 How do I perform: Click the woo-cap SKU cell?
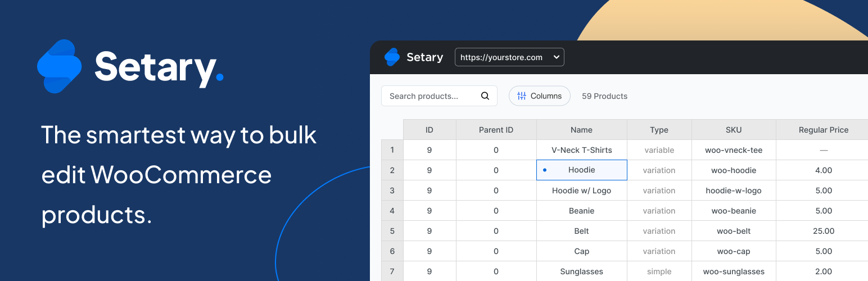(x=734, y=251)
